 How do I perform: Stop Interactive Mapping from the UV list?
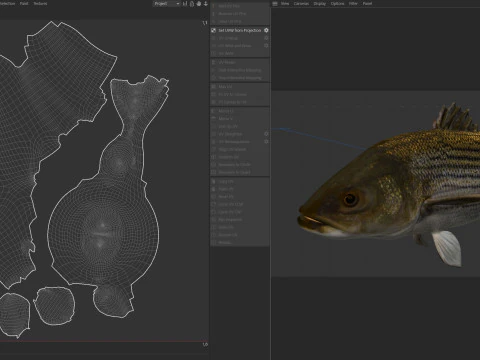(240, 78)
